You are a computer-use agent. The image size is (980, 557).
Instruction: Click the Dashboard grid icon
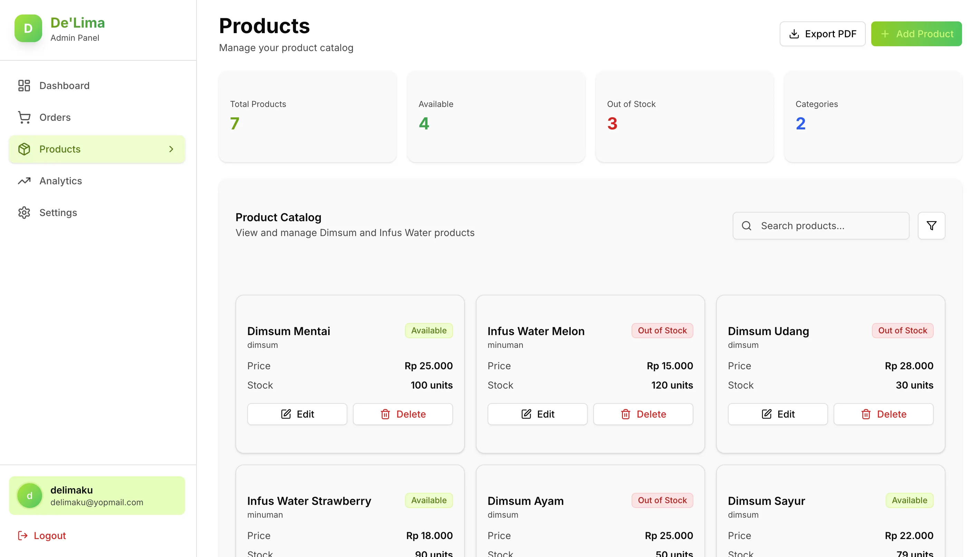pyautogui.click(x=24, y=86)
